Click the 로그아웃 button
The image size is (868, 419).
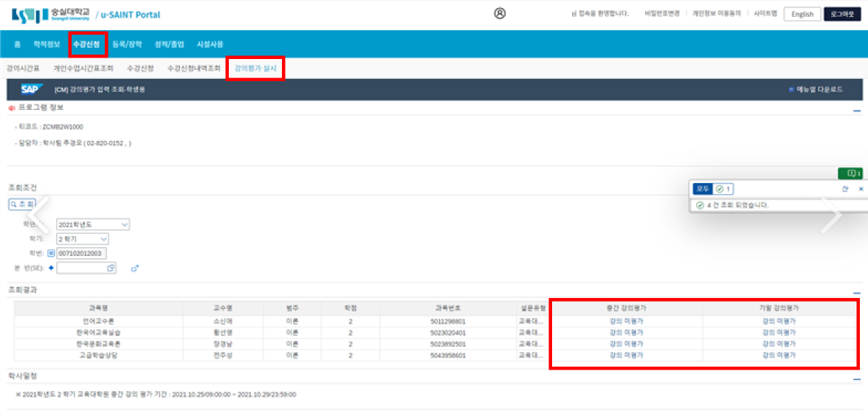pyautogui.click(x=842, y=14)
